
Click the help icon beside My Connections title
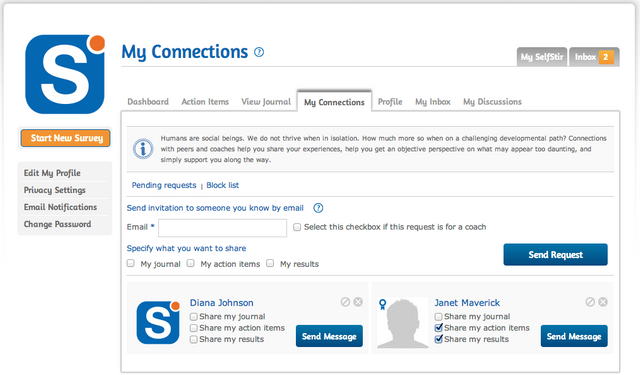click(x=259, y=52)
